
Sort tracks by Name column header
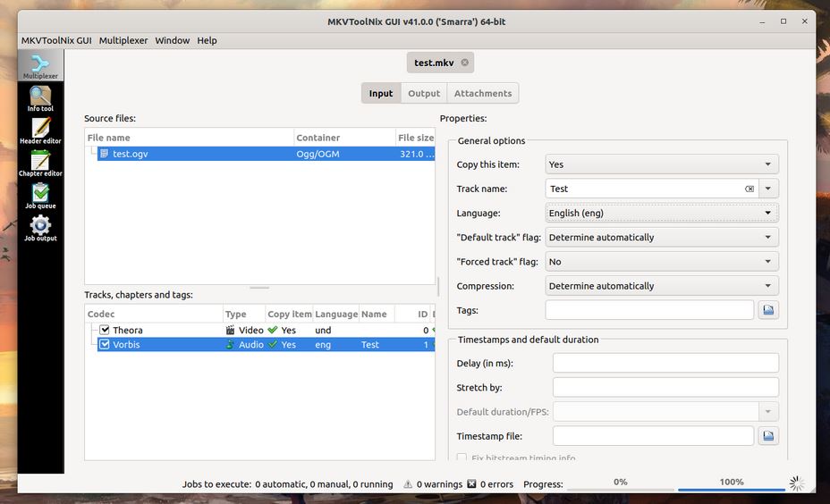pyautogui.click(x=377, y=315)
